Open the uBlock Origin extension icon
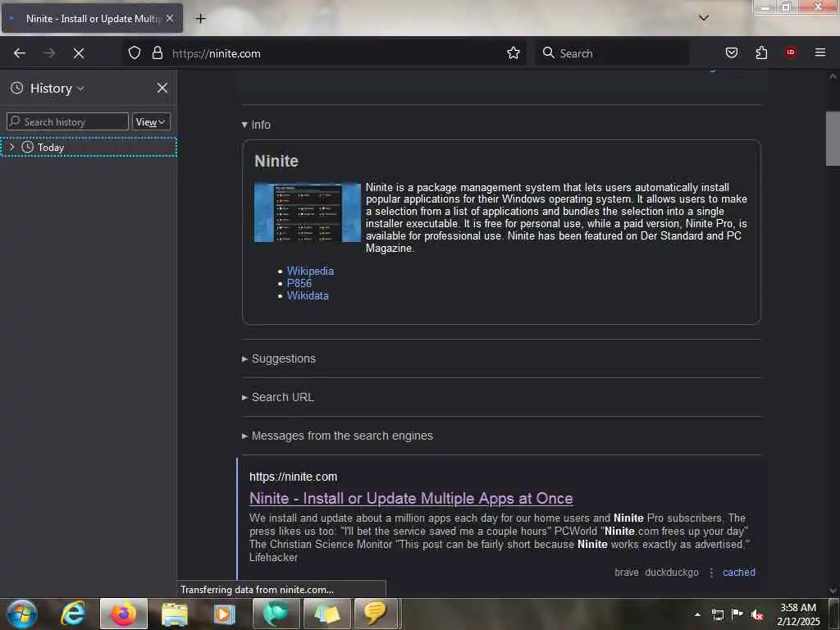 [790, 52]
